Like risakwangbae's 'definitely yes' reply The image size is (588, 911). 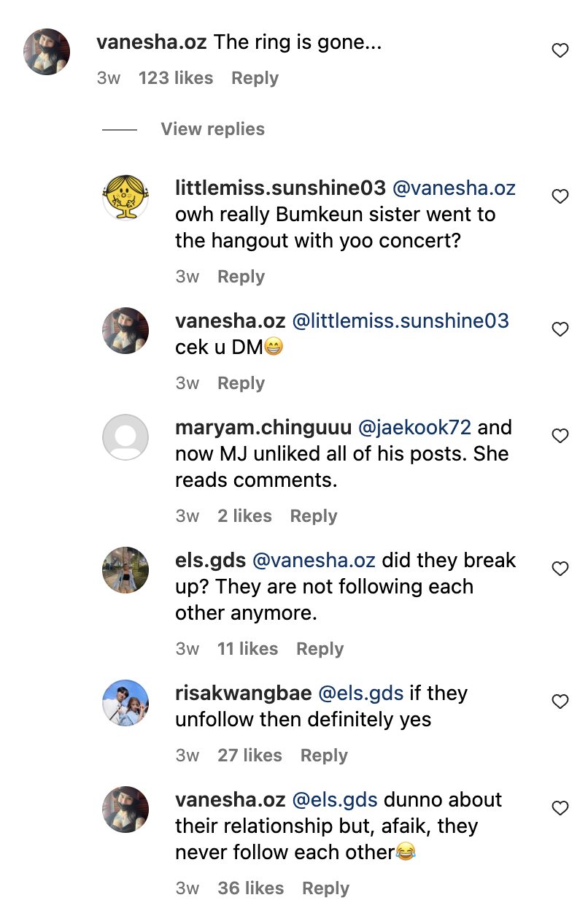560,701
